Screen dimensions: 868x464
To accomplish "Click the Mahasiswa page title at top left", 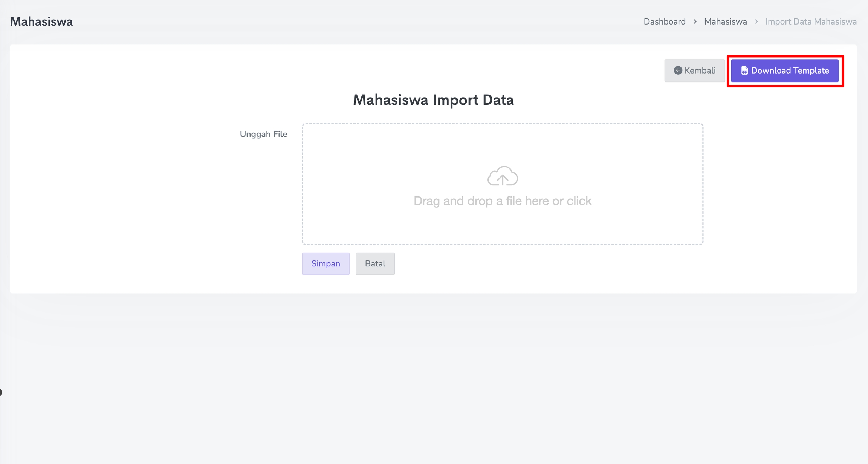I will pos(41,22).
